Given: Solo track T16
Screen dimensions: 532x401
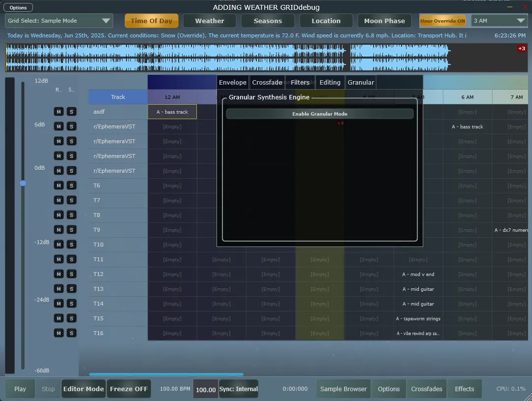Looking at the screenshot, I should (x=71, y=333).
